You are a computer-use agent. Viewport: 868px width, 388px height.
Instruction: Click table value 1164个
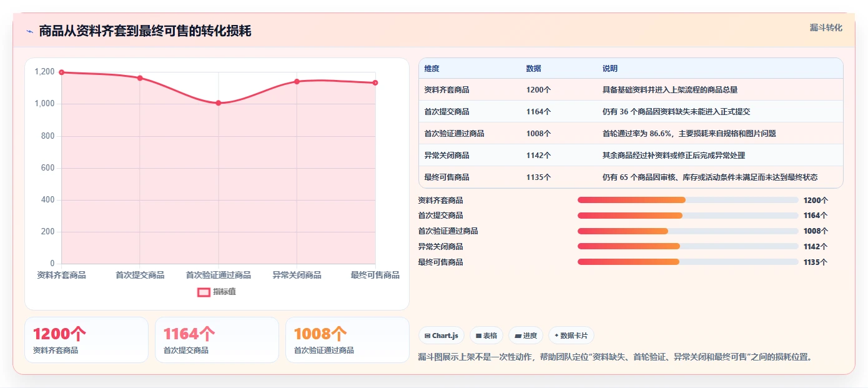click(538, 112)
